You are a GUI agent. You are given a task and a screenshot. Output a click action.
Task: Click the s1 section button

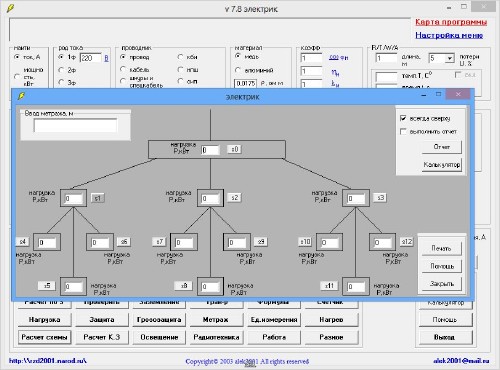97,198
